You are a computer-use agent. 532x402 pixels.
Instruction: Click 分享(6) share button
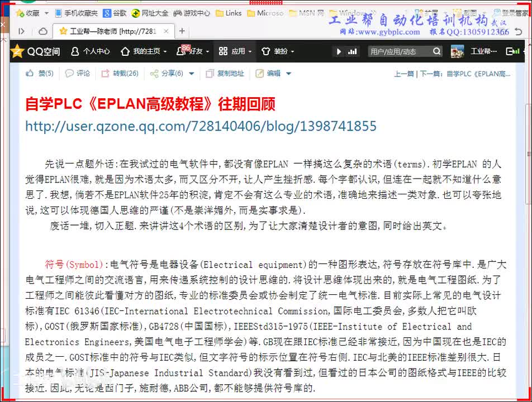[167, 73]
